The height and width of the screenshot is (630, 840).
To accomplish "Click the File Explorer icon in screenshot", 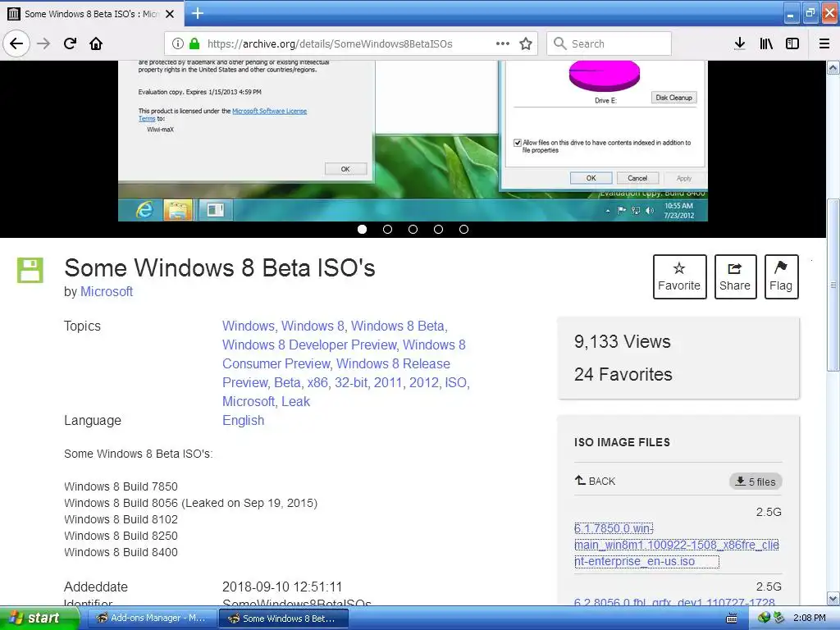I will pyautogui.click(x=178, y=209).
